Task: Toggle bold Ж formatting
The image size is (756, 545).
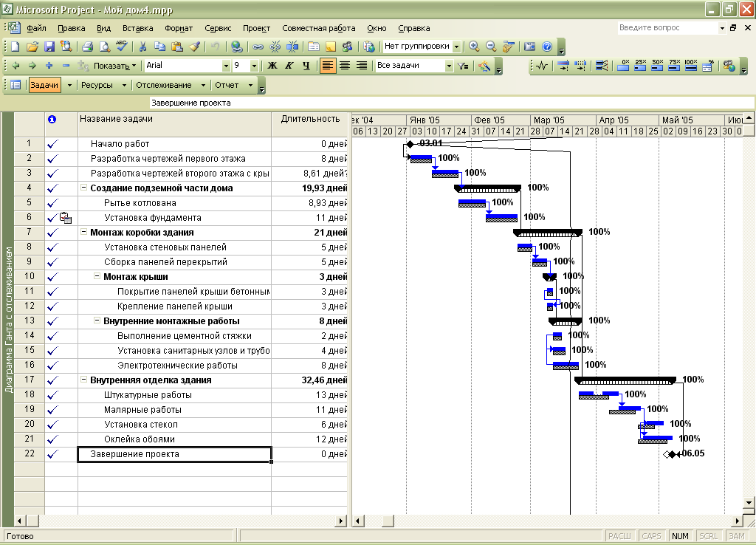Action: [272, 66]
